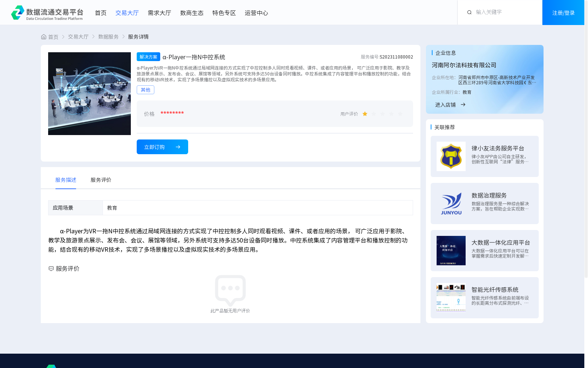The height and width of the screenshot is (368, 588).
Task: Click the 律小友 shield logo thumbnail
Action: [x=451, y=156]
